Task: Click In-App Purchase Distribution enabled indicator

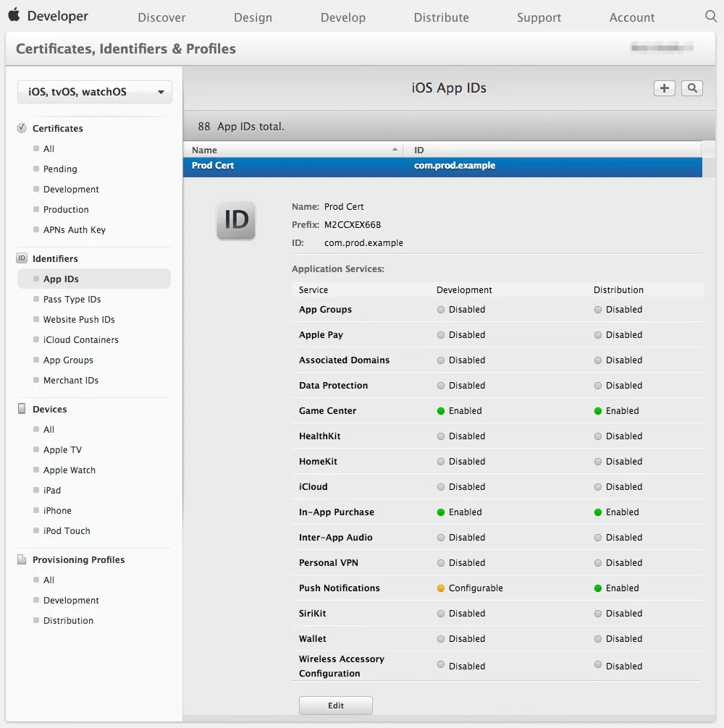Action: [x=598, y=512]
